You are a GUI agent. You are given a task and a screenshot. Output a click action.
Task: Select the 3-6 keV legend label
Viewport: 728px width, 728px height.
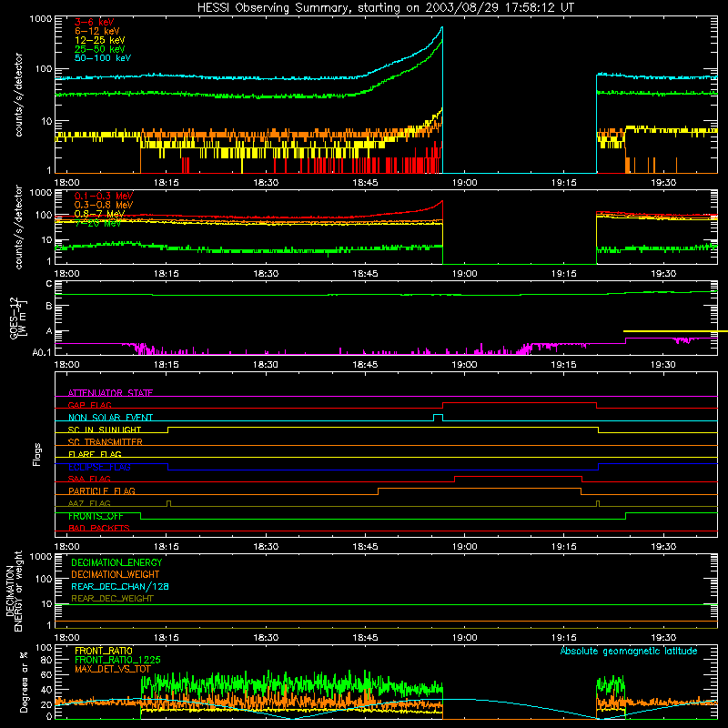pyautogui.click(x=95, y=22)
